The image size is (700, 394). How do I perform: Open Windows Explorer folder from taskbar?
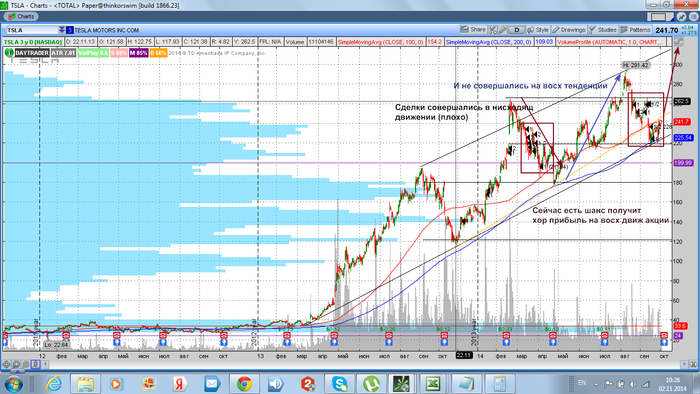[x=85, y=384]
